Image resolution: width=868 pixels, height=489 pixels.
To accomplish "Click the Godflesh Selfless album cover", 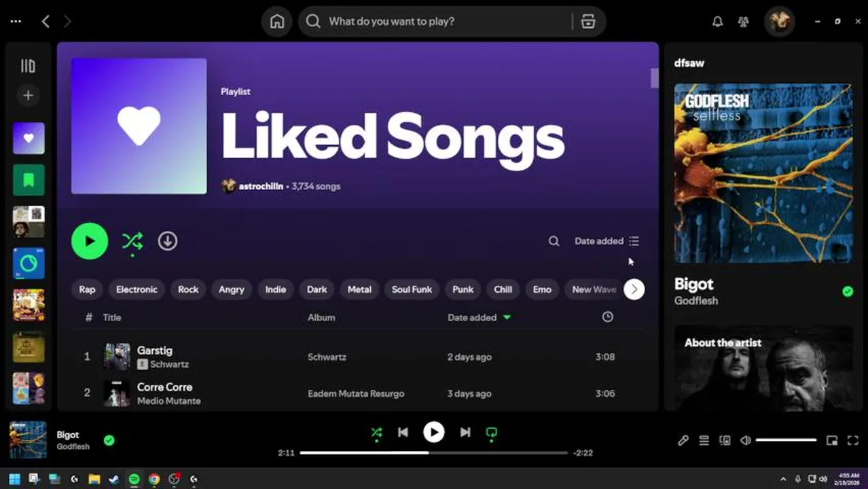I will coord(763,173).
